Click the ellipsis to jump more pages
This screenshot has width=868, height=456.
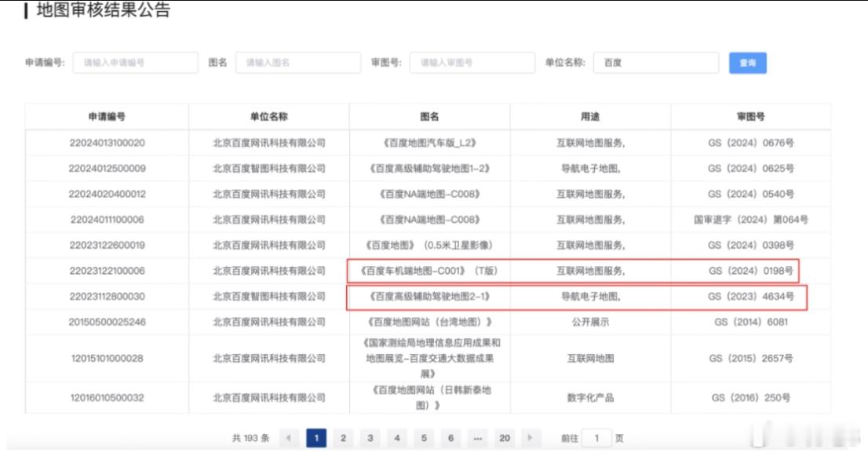click(x=477, y=438)
